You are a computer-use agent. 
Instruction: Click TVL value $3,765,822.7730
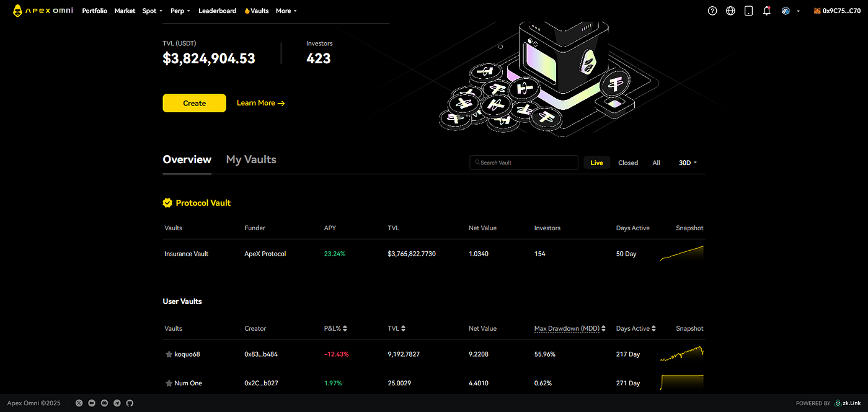point(412,254)
